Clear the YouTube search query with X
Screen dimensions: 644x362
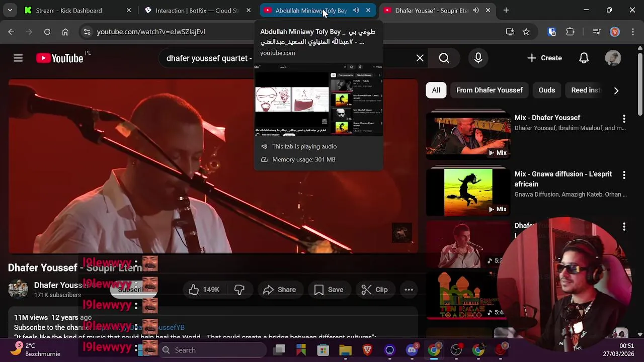click(x=420, y=58)
